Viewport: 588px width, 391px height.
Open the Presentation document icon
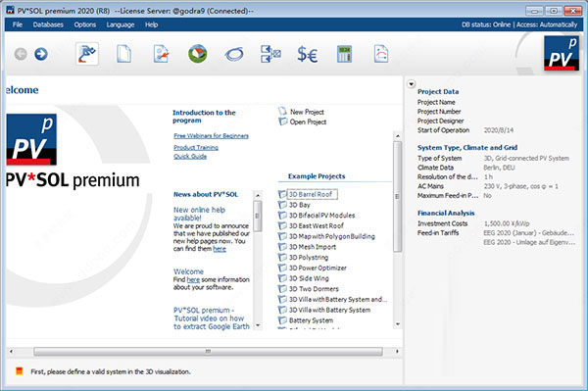coord(381,54)
